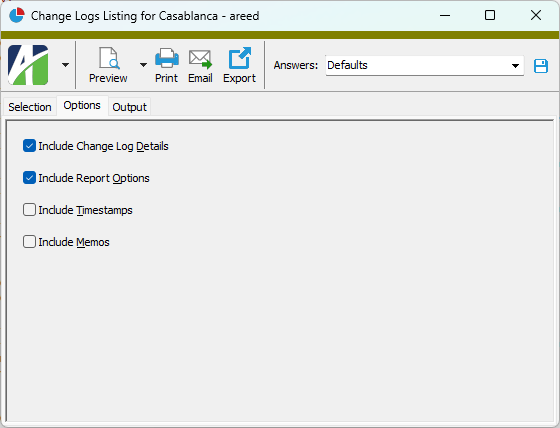
Task: Click the application logo icon in toolbar
Action: coord(28,65)
